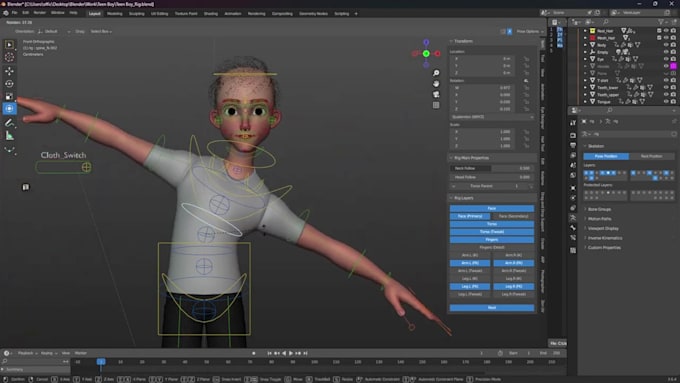Hide Tongue object via eye icon
Image resolution: width=680 pixels, height=383 pixels.
[666, 101]
